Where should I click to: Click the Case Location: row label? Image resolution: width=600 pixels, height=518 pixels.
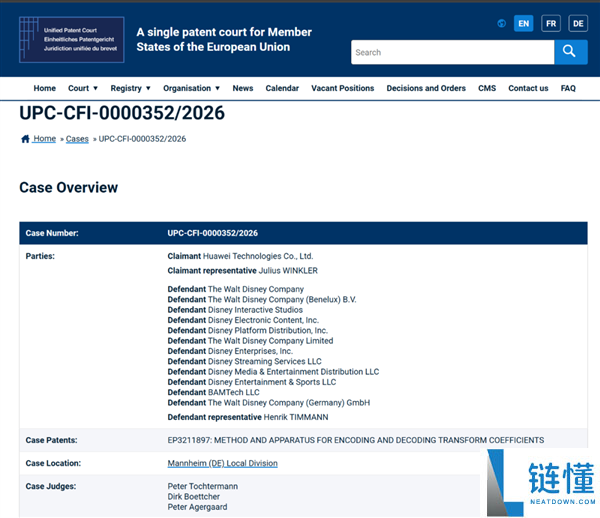pos(53,463)
